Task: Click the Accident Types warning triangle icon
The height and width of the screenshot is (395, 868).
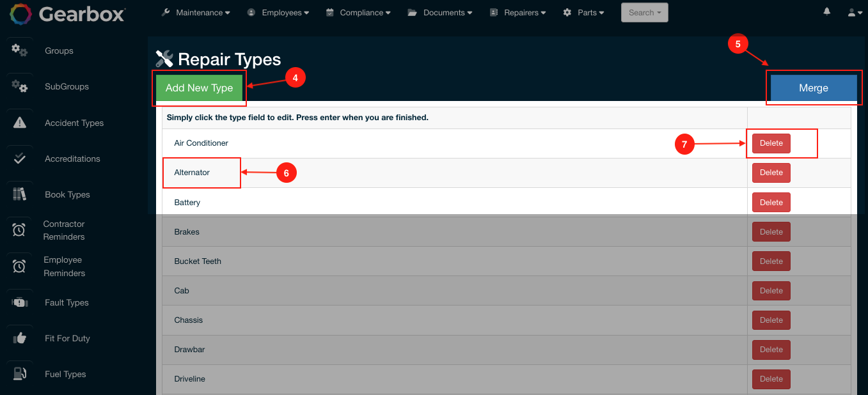Action: click(x=19, y=122)
